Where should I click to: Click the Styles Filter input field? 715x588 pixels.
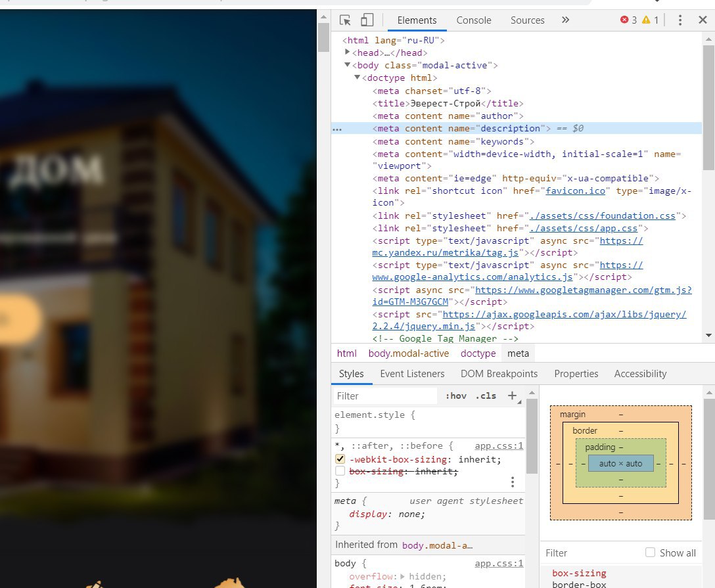click(x=385, y=396)
